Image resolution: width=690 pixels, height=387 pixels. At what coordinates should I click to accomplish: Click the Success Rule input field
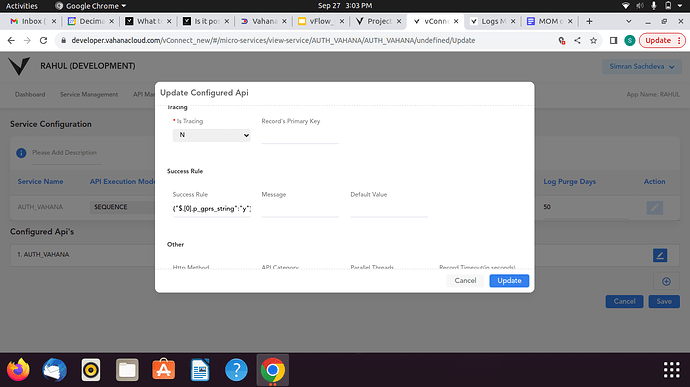[x=212, y=209]
